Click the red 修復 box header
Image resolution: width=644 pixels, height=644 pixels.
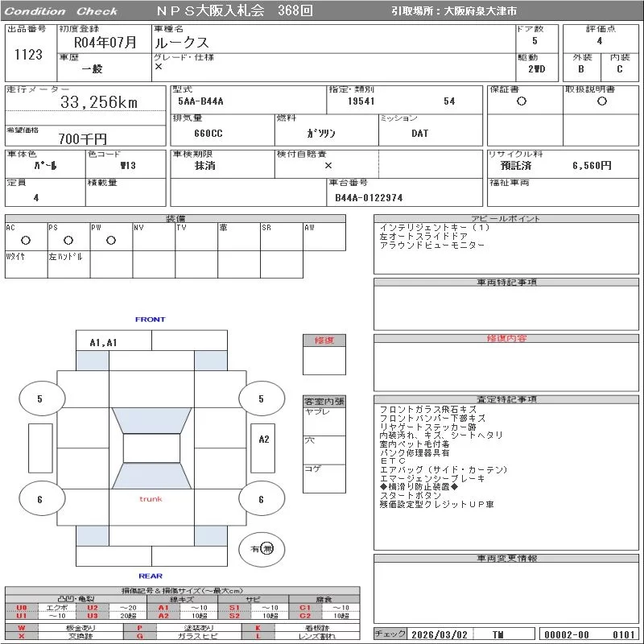tap(324, 341)
